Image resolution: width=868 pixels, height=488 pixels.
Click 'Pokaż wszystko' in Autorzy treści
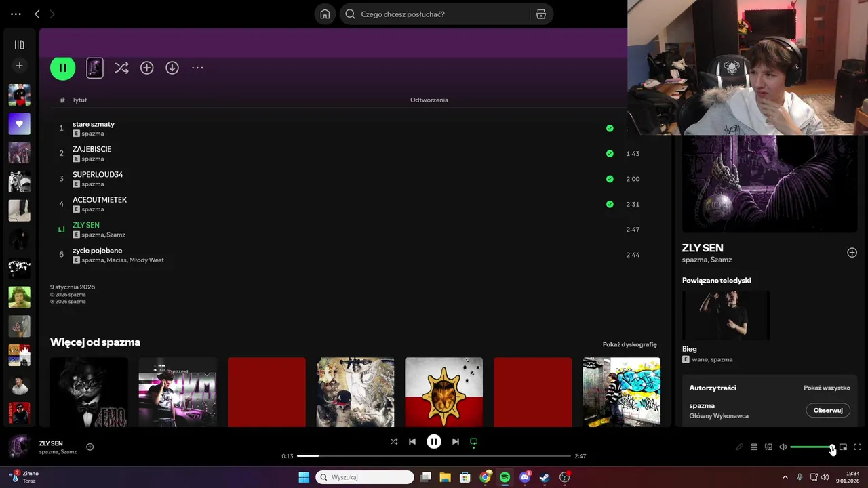point(827,388)
